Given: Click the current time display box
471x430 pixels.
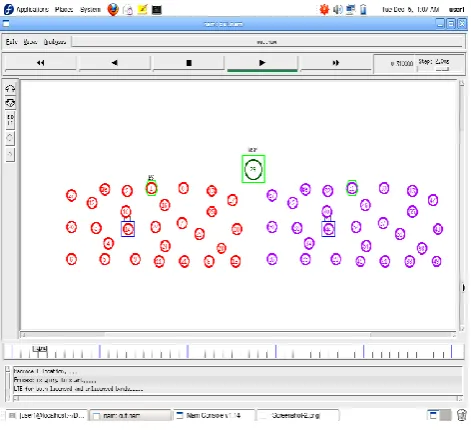Looking at the screenshot, I should [x=395, y=63].
